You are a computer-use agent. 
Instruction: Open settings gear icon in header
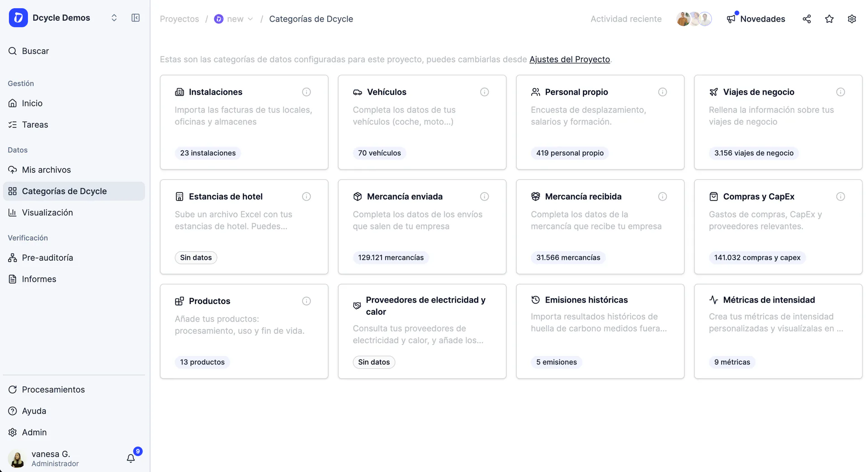tap(852, 19)
